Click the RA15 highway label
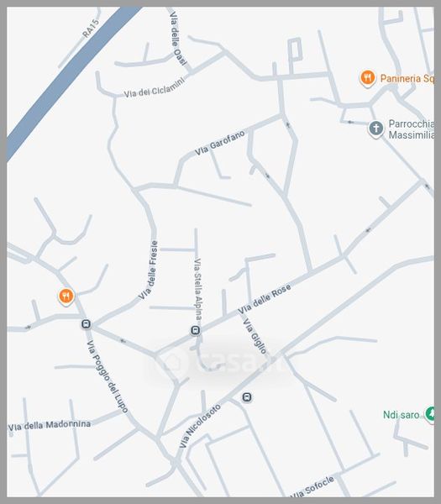This screenshot has height=504, width=441. pyautogui.click(x=91, y=29)
